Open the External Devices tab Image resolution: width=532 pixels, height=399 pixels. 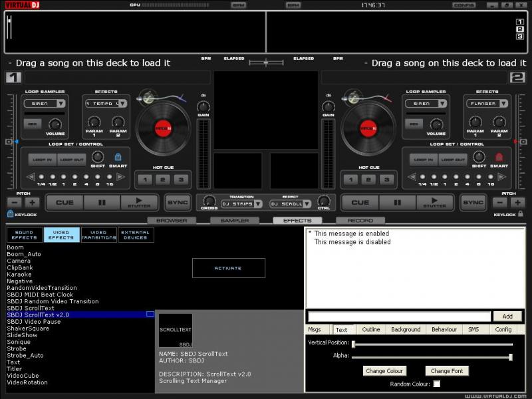pyautogui.click(x=136, y=235)
